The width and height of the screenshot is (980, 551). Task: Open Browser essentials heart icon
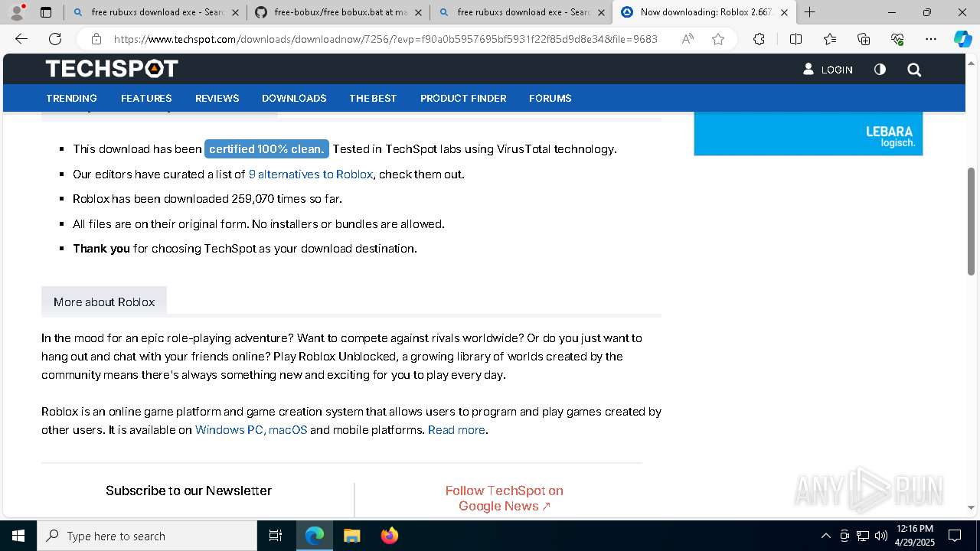[897, 39]
